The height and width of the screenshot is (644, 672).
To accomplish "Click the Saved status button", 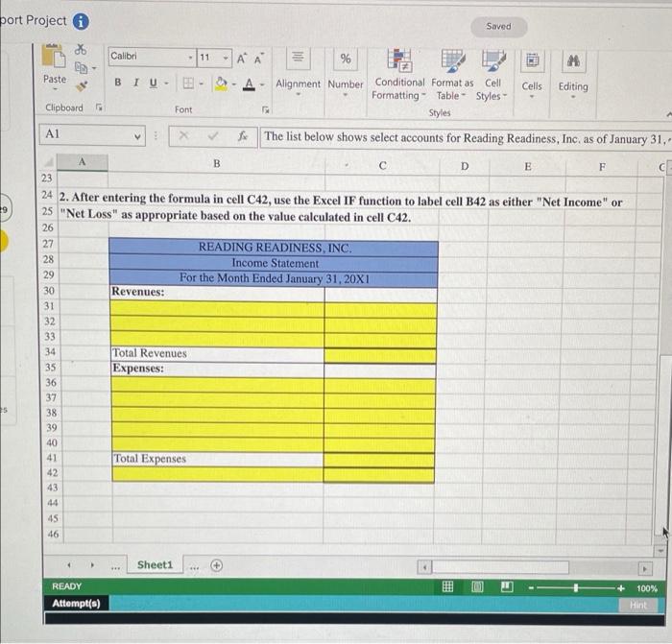I will [499, 27].
